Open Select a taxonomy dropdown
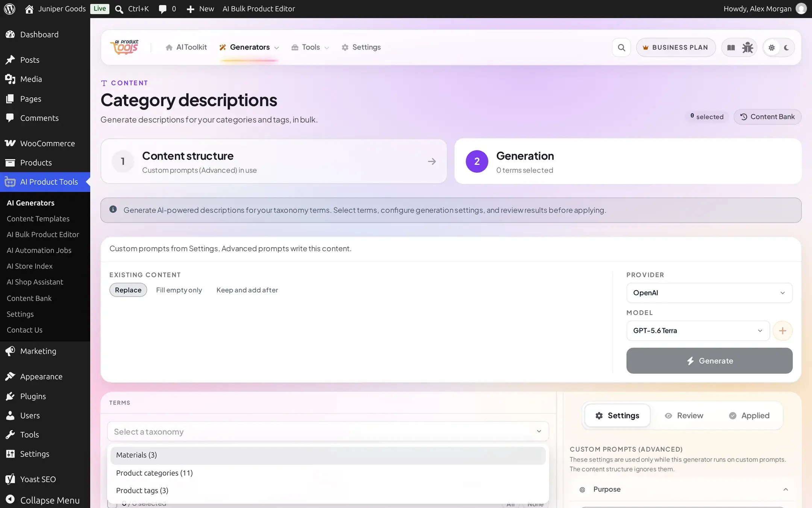Screen dimensions: 812x508 click(x=328, y=431)
